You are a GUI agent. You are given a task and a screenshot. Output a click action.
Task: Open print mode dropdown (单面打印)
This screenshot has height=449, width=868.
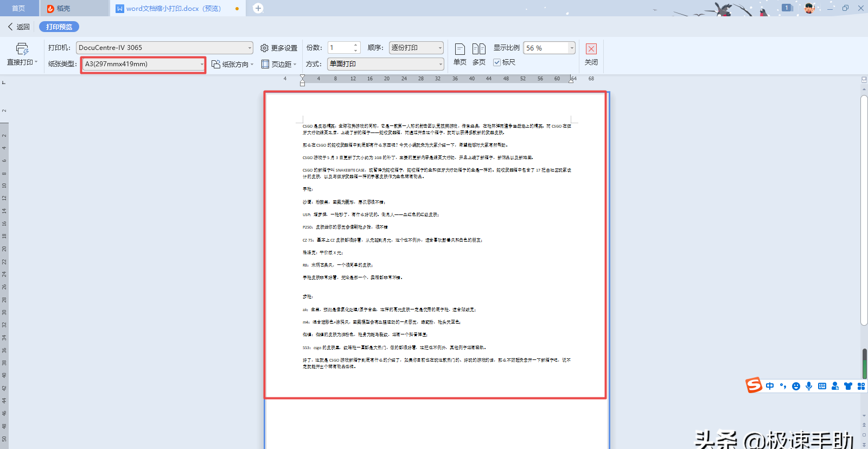click(386, 64)
